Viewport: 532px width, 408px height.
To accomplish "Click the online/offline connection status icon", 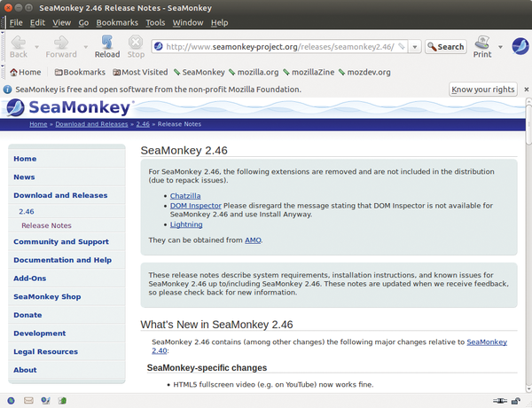I will click(500, 401).
